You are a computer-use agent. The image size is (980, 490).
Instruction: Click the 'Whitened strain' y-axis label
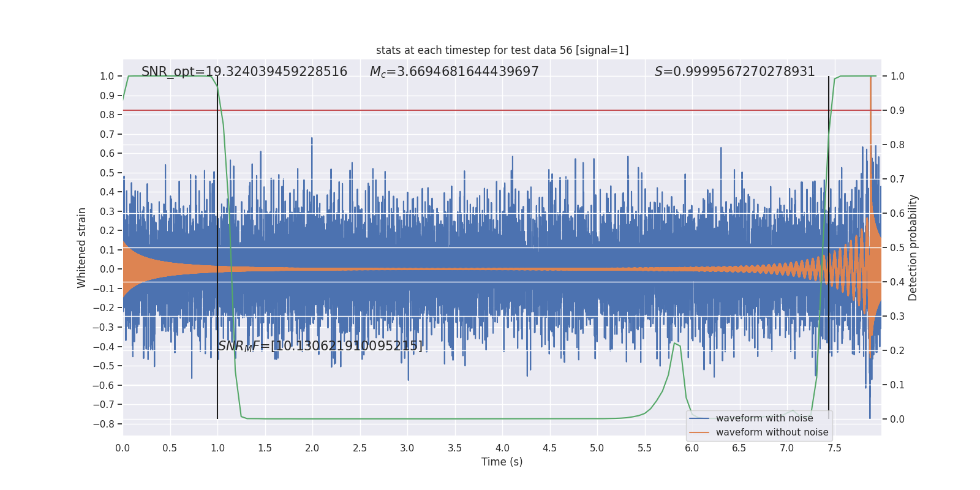[82, 247]
